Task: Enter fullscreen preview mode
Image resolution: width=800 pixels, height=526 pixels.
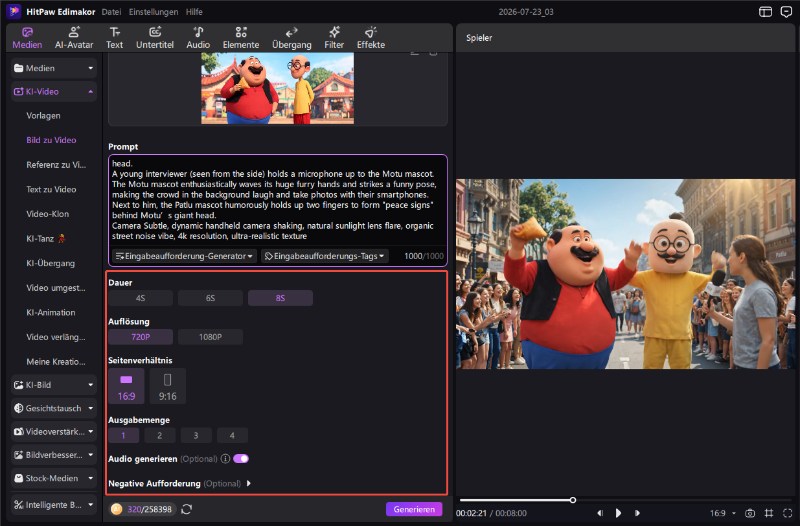Action: [788, 513]
